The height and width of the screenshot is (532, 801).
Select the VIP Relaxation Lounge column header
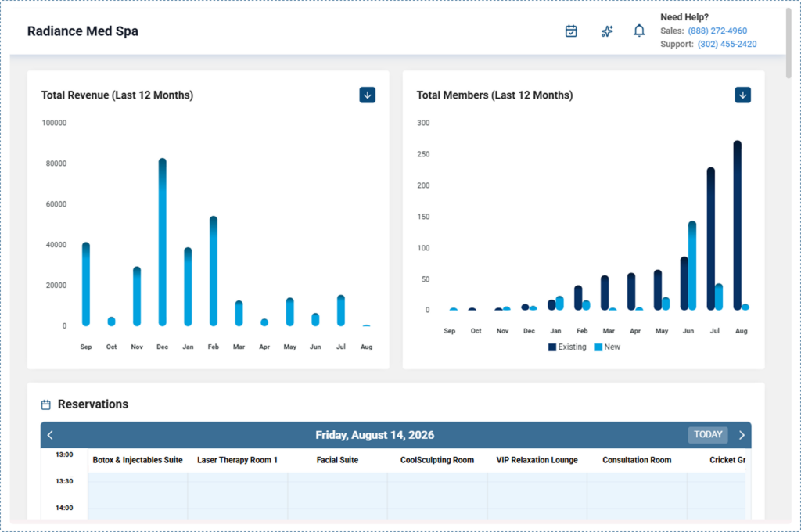pyautogui.click(x=537, y=460)
